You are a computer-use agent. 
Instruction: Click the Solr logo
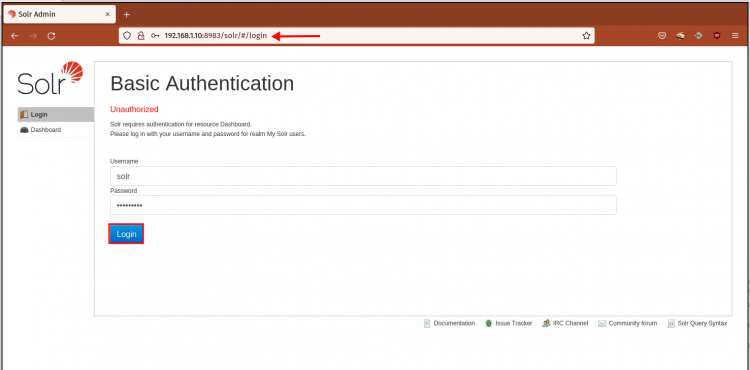tap(51, 78)
